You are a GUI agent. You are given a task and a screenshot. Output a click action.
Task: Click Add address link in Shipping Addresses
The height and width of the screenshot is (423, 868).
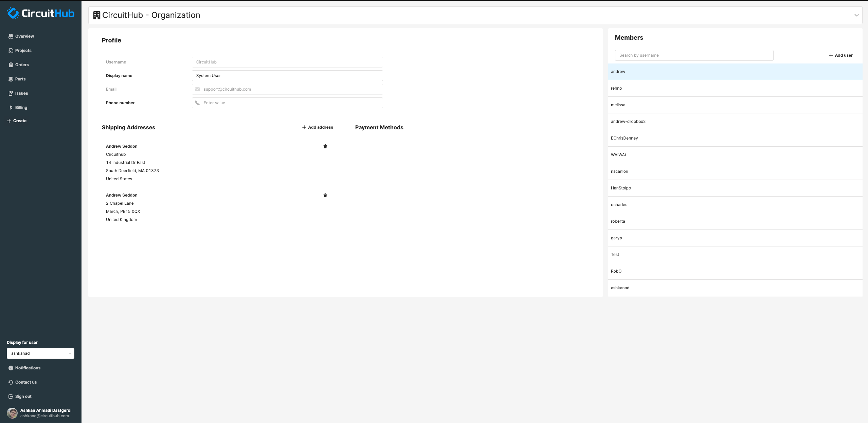(x=317, y=127)
